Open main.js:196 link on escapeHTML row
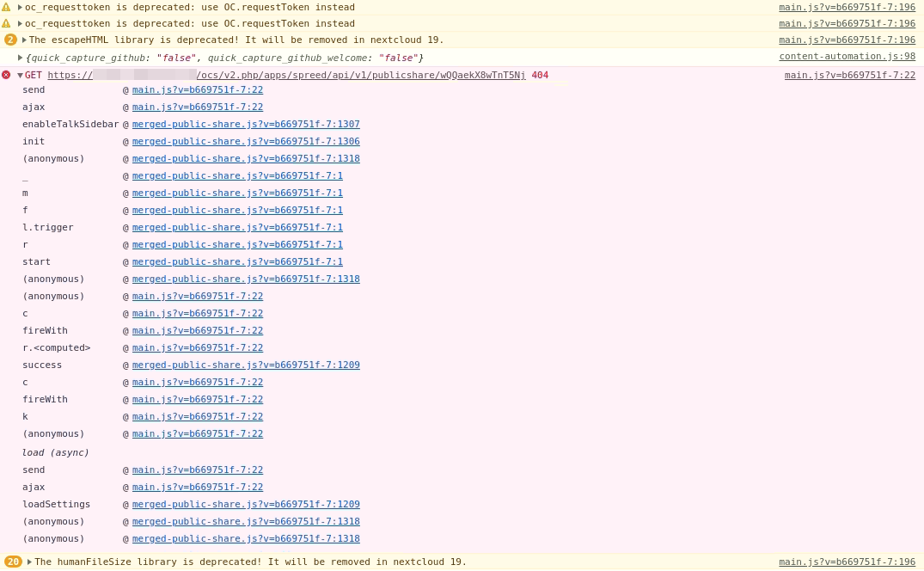This screenshot has height=571, width=924. tap(847, 40)
